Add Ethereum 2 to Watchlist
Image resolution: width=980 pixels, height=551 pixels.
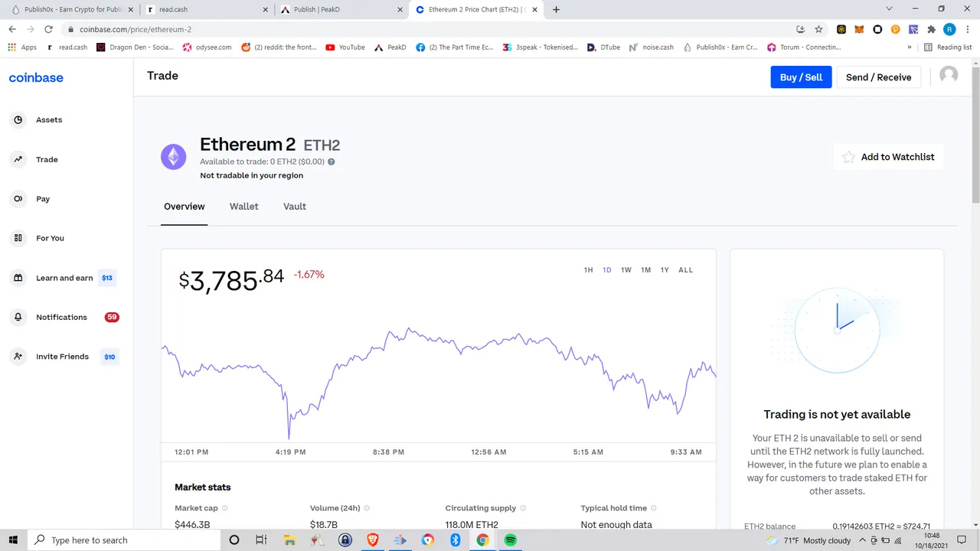pyautogui.click(x=889, y=157)
